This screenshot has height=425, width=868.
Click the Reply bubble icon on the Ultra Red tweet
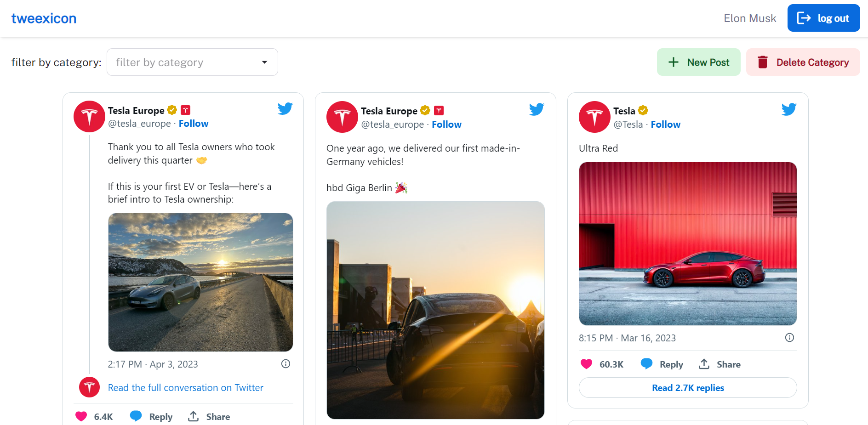pyautogui.click(x=646, y=364)
